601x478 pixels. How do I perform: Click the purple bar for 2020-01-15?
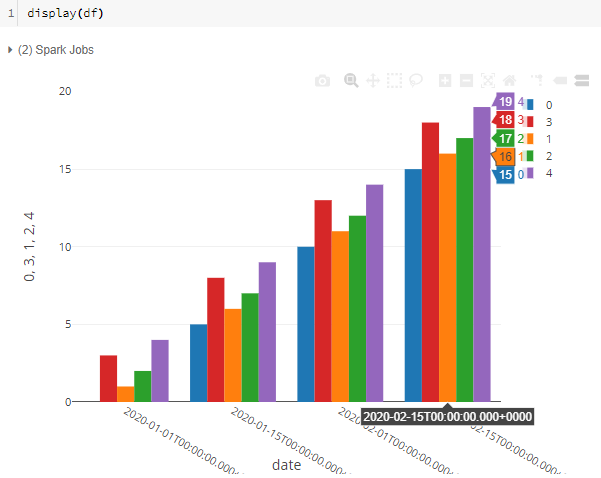point(267,332)
